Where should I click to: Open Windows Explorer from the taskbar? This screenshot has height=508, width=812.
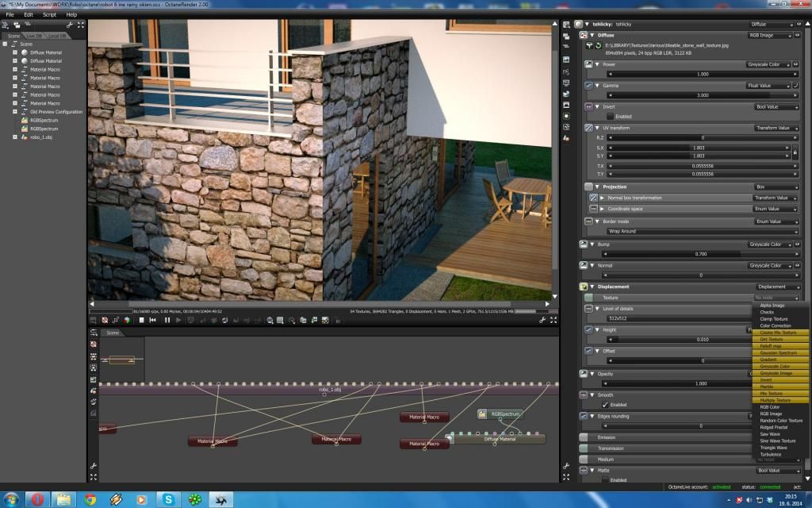pyautogui.click(x=63, y=499)
